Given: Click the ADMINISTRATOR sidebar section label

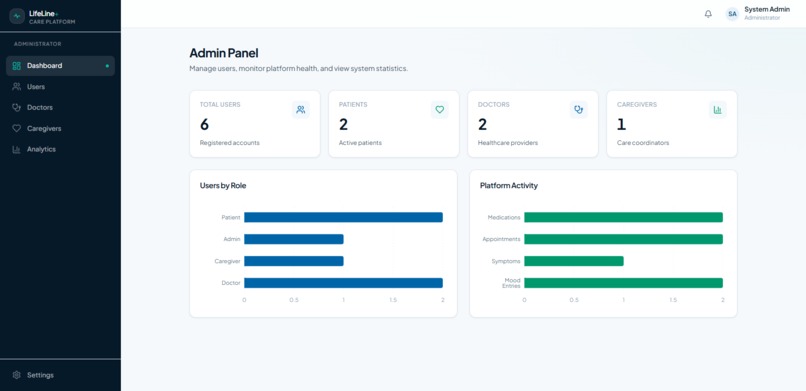Looking at the screenshot, I should click(x=38, y=44).
